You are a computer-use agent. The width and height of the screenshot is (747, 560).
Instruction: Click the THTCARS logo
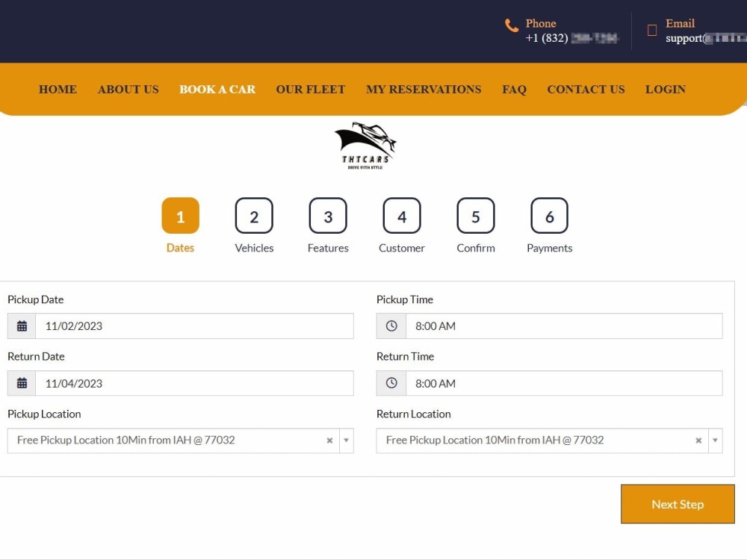pyautogui.click(x=365, y=146)
